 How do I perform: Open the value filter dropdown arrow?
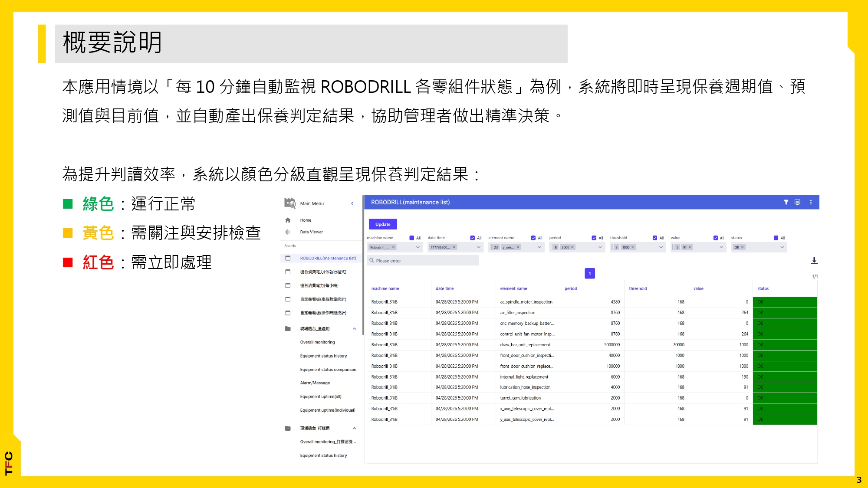click(x=721, y=247)
